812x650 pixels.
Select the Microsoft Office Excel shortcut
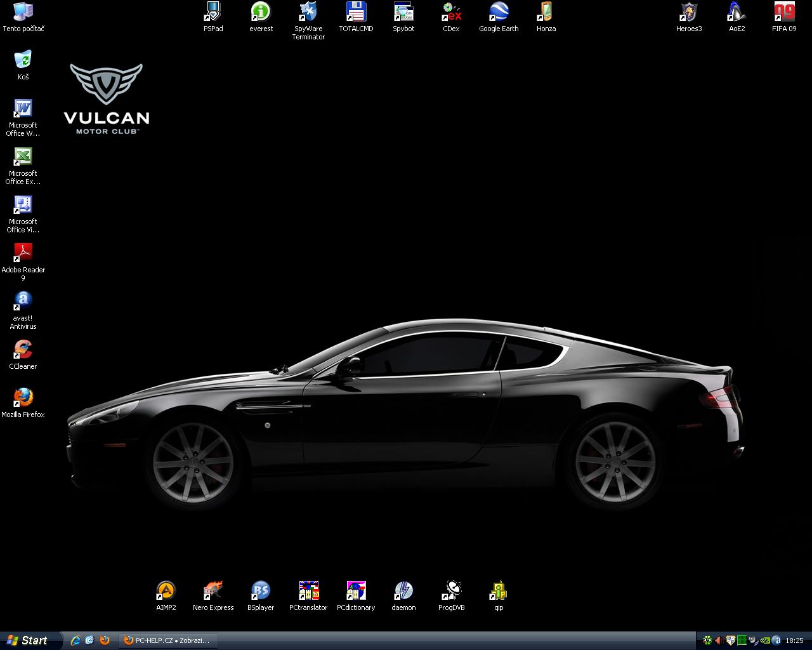(23, 157)
